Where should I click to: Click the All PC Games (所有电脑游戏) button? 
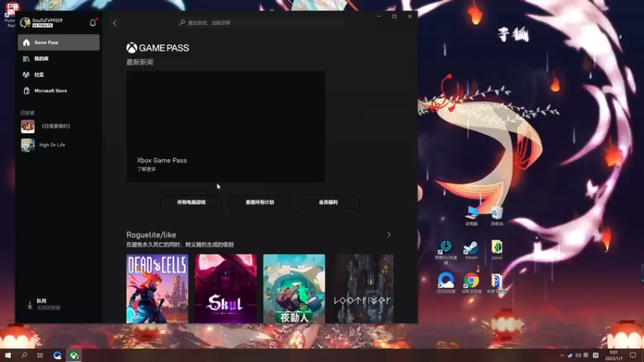tap(192, 203)
